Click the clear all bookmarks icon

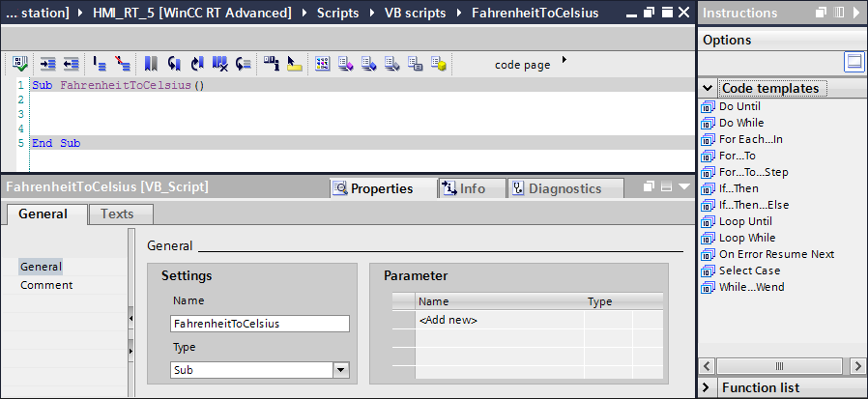click(x=219, y=64)
